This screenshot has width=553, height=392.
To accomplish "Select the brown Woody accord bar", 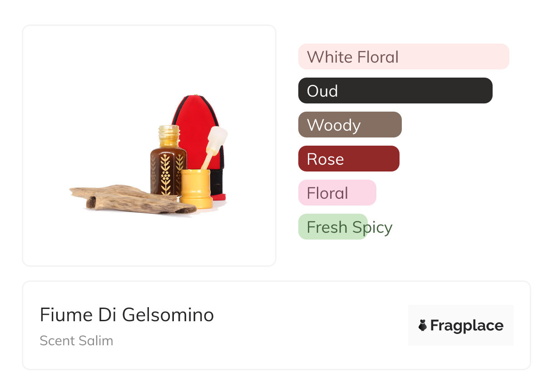I will 350,125.
